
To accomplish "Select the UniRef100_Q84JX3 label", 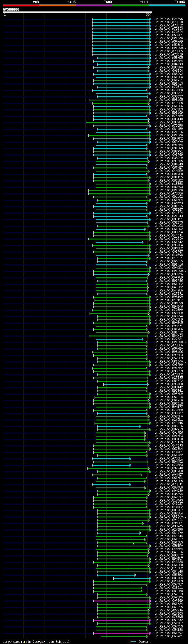I will point(169,64).
